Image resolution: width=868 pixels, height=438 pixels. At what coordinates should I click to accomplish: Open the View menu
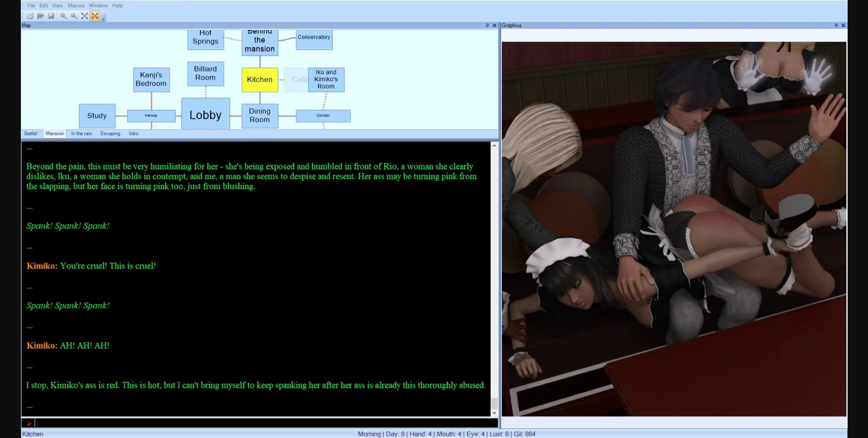tap(57, 5)
